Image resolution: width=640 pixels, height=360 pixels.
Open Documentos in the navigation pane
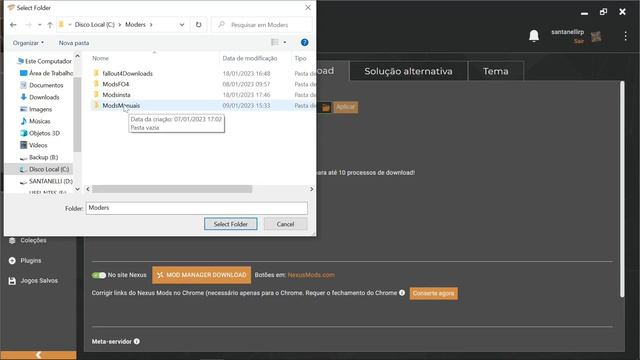42,85
